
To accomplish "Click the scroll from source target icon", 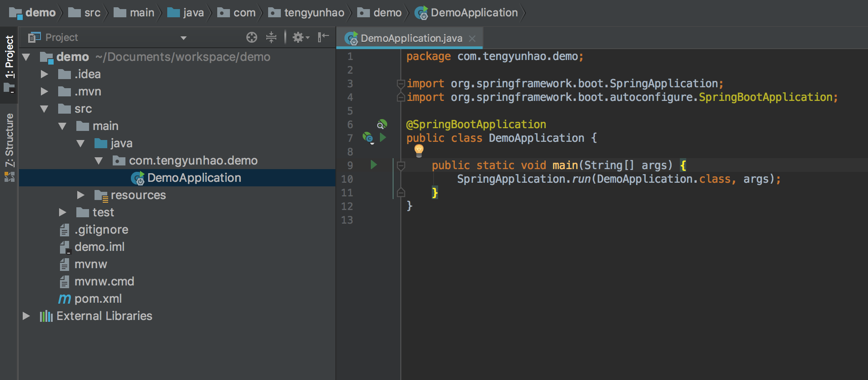I will 251,37.
